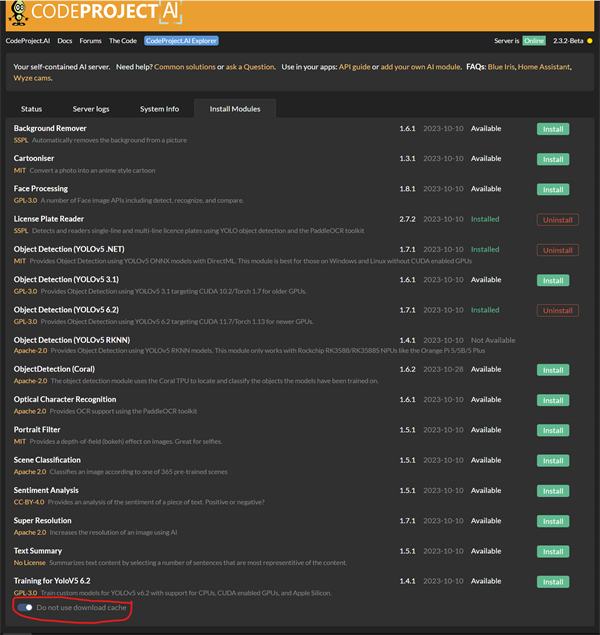Image resolution: width=600 pixels, height=635 pixels.
Task: Click the 2023-10-28 date of ObjectDetection (Coral)
Action: click(x=443, y=369)
